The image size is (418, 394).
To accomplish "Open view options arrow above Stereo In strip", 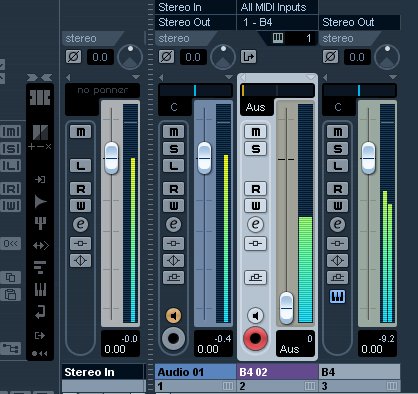I will [x=136, y=77].
